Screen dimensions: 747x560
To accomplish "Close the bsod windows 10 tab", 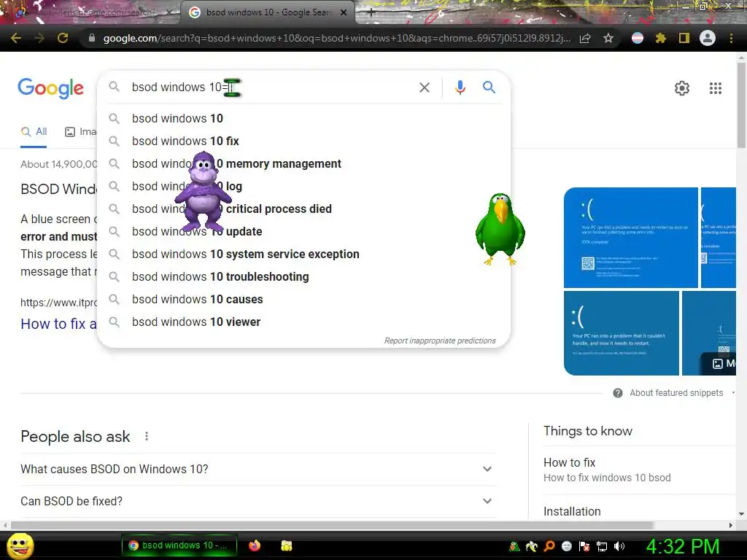I will 344,13.
